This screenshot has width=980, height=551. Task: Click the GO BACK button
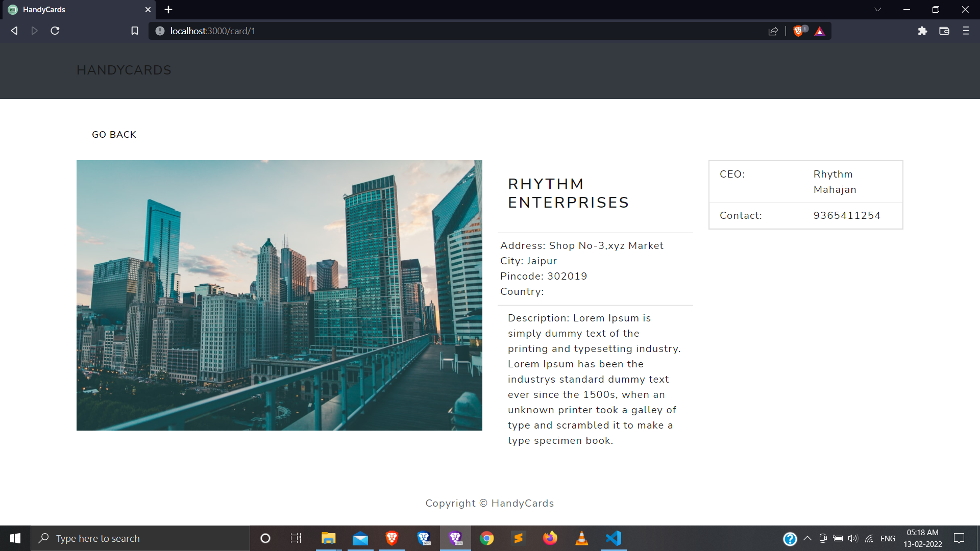pyautogui.click(x=114, y=135)
